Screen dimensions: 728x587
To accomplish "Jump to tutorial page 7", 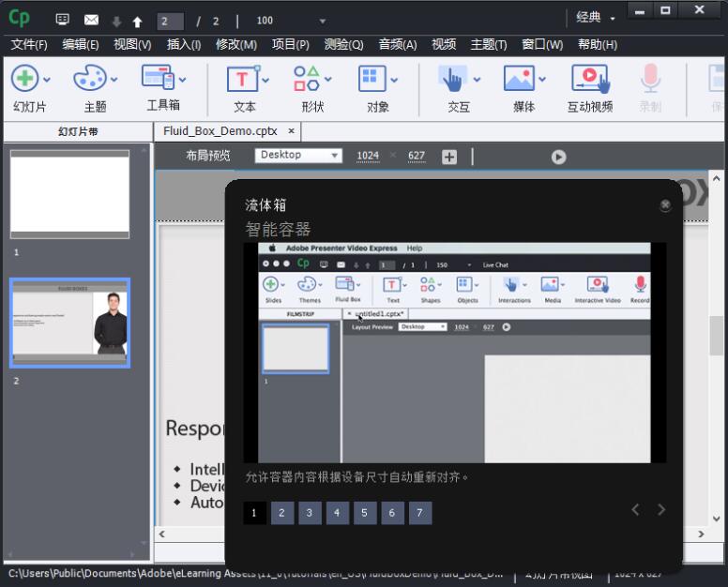I will tap(420, 513).
